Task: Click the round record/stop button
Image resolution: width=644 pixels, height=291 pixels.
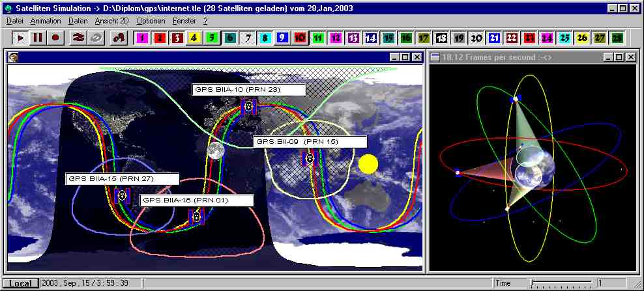Action: [x=55, y=38]
